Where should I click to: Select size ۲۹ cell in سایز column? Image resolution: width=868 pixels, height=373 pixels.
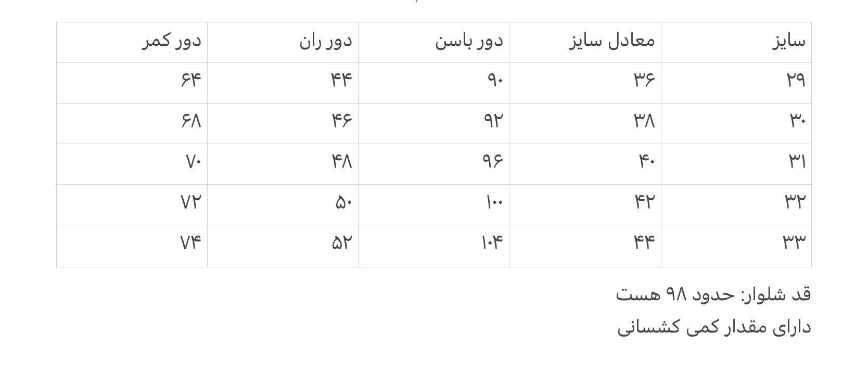click(x=795, y=80)
